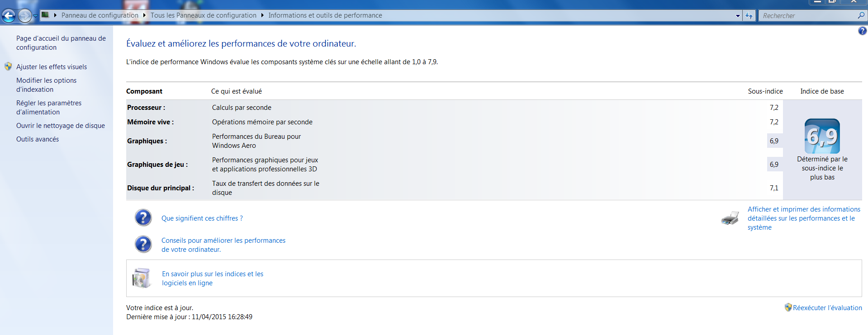This screenshot has width=868, height=335.
Task: Click the forward navigation arrow button
Action: click(x=25, y=16)
